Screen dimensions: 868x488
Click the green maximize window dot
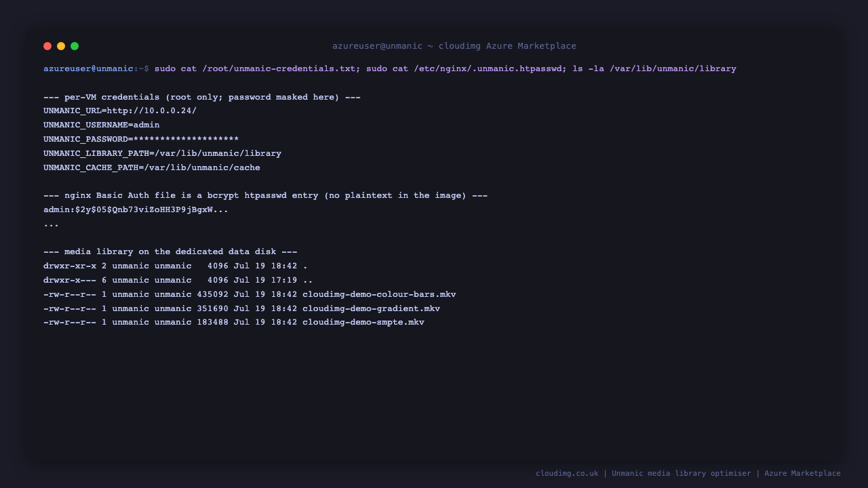pyautogui.click(x=75, y=46)
